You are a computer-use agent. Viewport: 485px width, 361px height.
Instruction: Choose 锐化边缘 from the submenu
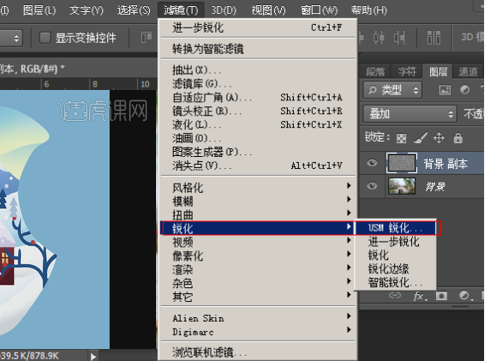point(396,269)
